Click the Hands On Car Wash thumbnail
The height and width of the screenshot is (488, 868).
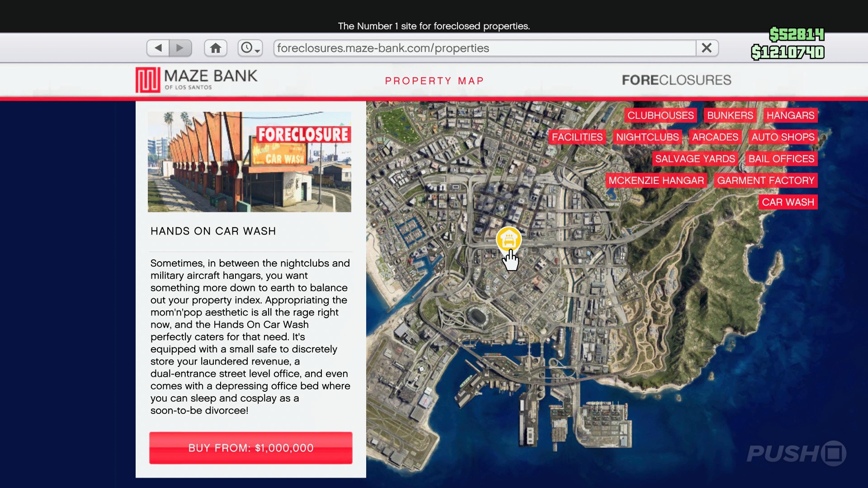click(x=249, y=162)
